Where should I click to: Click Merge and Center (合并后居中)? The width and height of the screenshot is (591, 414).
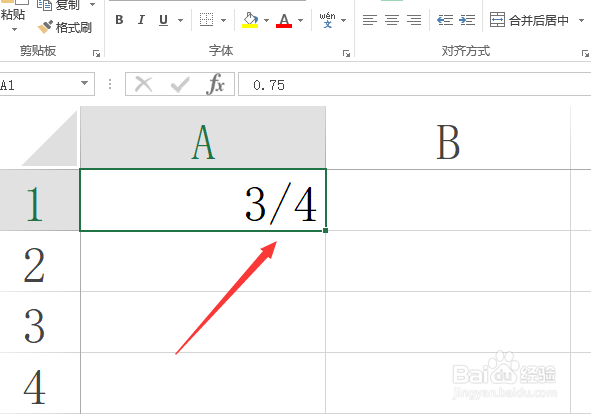(530, 20)
